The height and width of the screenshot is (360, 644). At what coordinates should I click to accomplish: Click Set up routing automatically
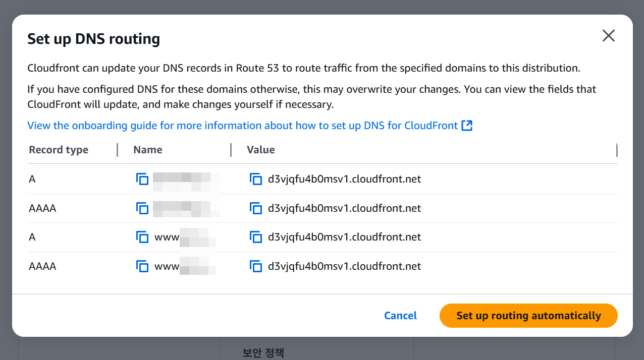tap(528, 316)
